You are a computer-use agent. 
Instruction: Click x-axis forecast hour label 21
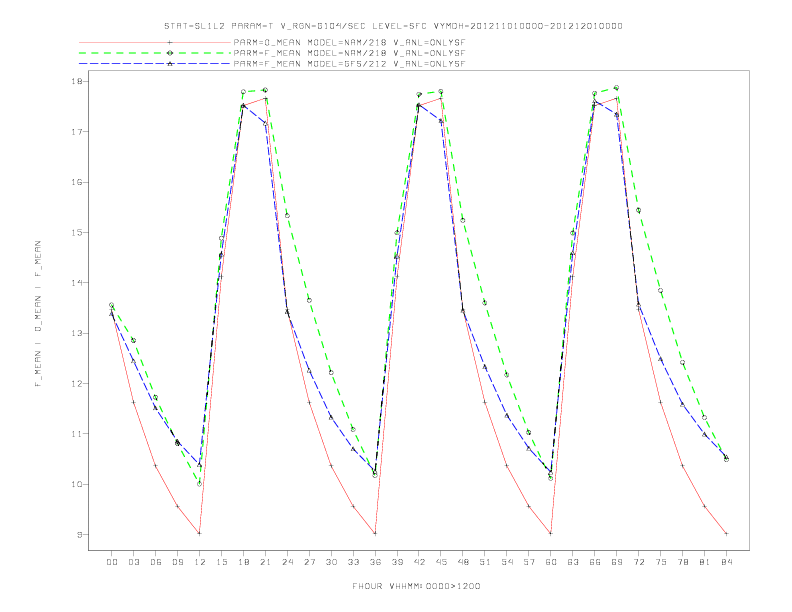pyautogui.click(x=265, y=562)
